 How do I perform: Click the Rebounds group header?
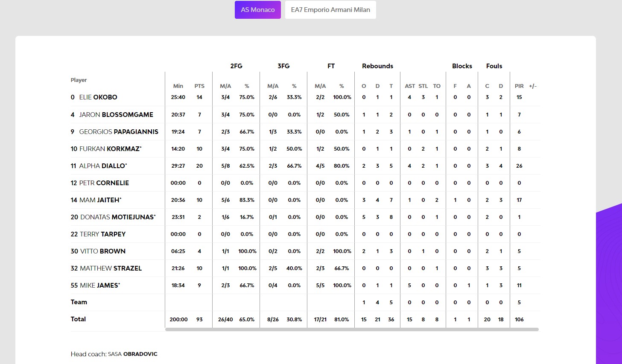(377, 66)
